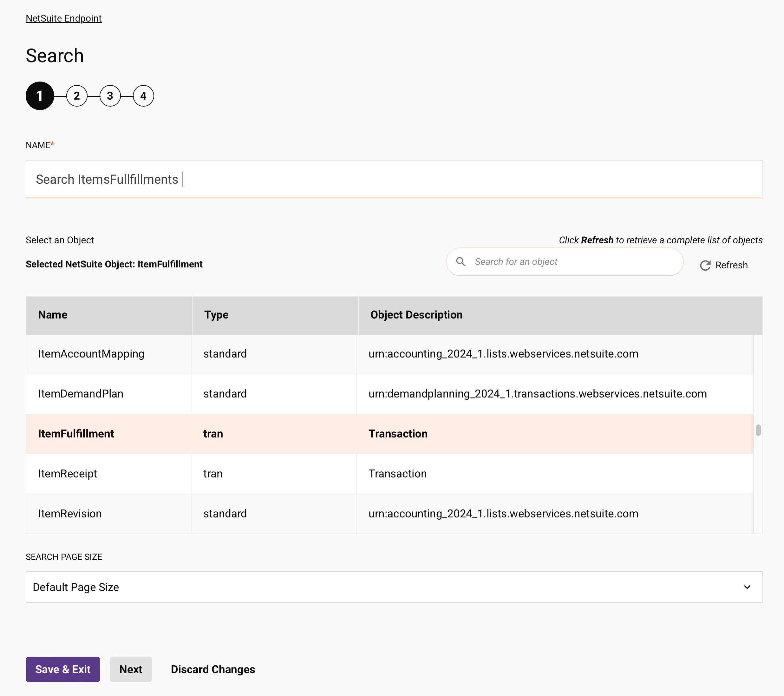
Task: Select the ItemRevision object row
Action: tap(70, 513)
